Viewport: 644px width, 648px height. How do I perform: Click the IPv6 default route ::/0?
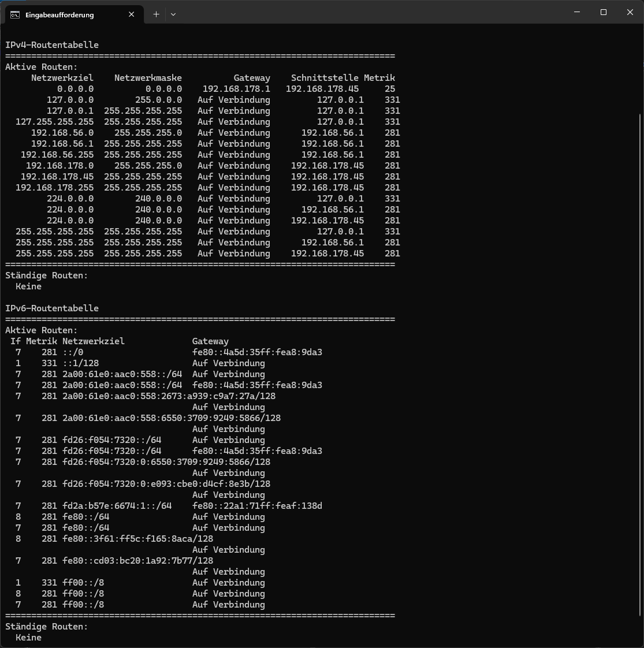(x=73, y=352)
